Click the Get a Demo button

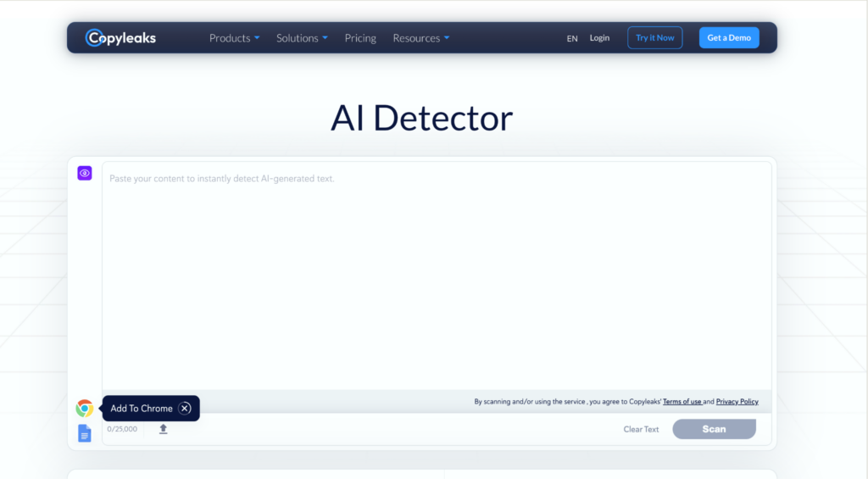[729, 38]
